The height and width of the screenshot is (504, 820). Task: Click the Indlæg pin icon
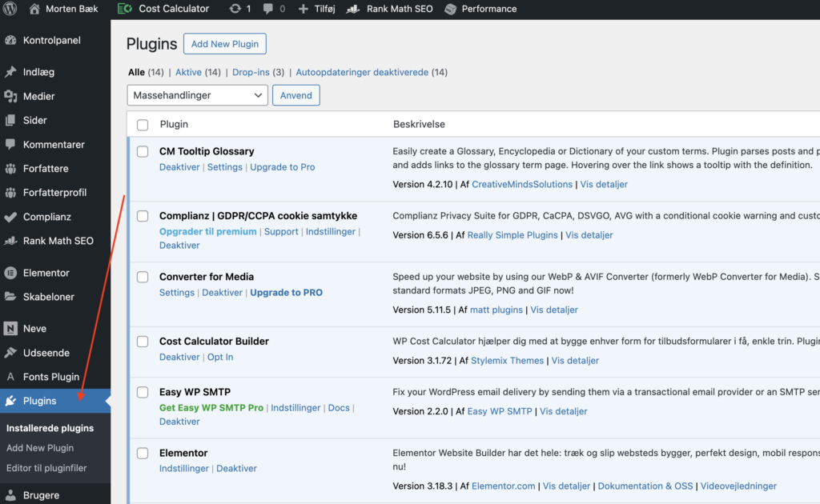10,71
